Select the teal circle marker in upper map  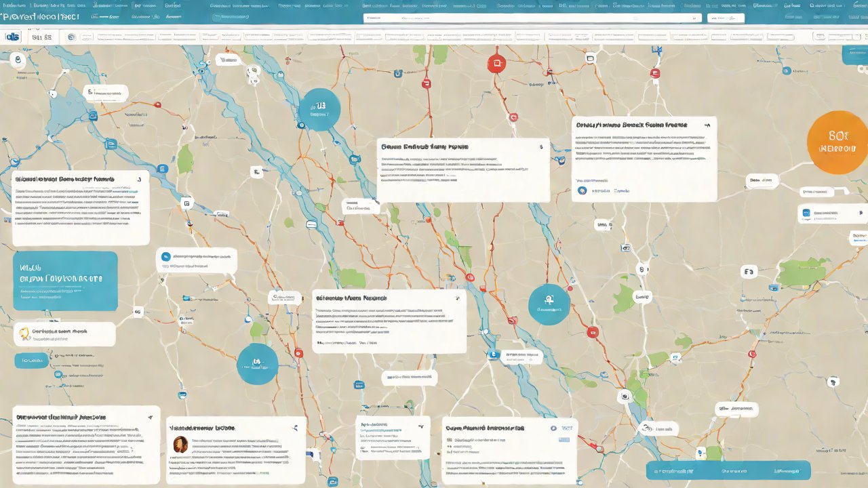click(x=319, y=109)
